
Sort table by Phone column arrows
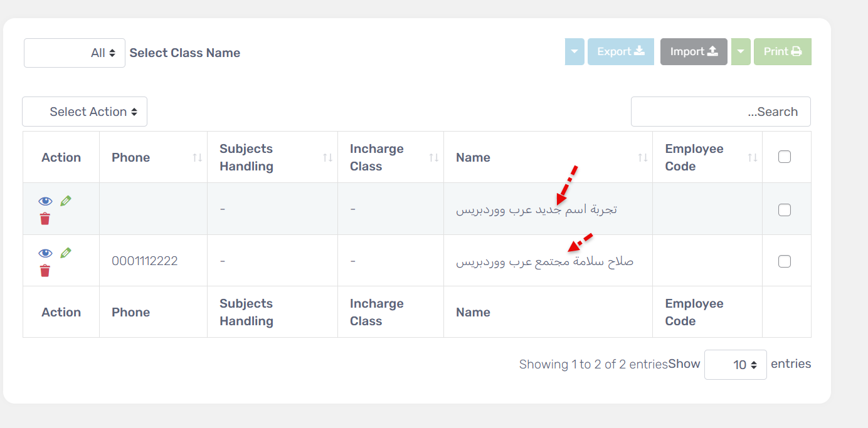198,157
